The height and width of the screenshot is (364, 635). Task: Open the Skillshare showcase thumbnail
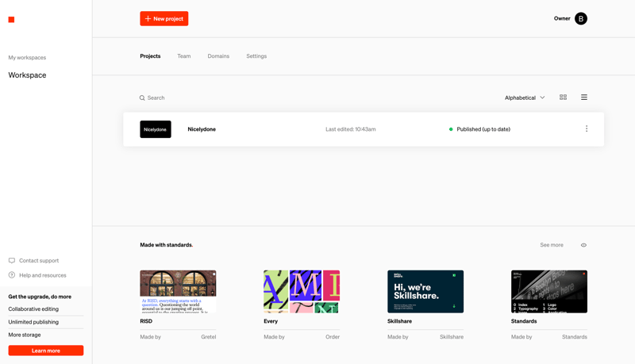click(x=425, y=292)
